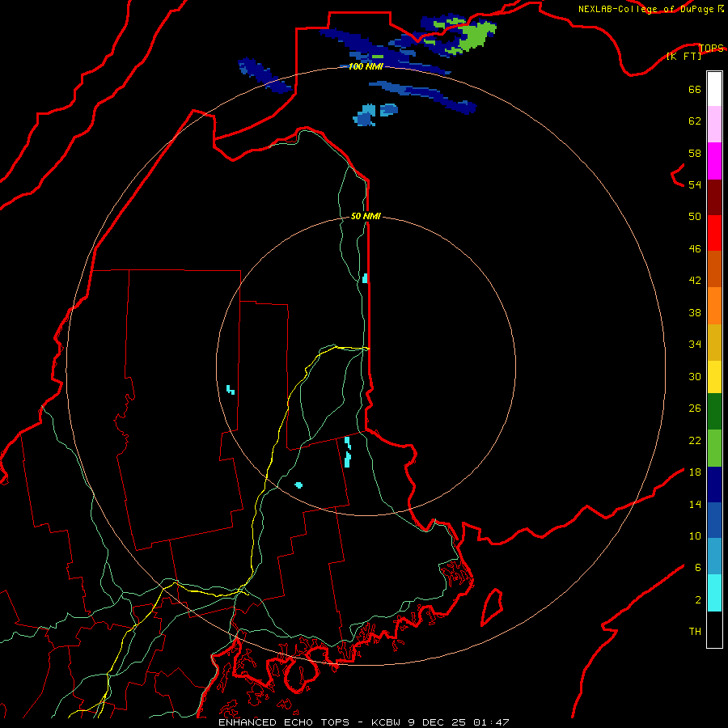Click the black TH legend swatch
Viewport: 728px width, 728px height.
click(714, 629)
